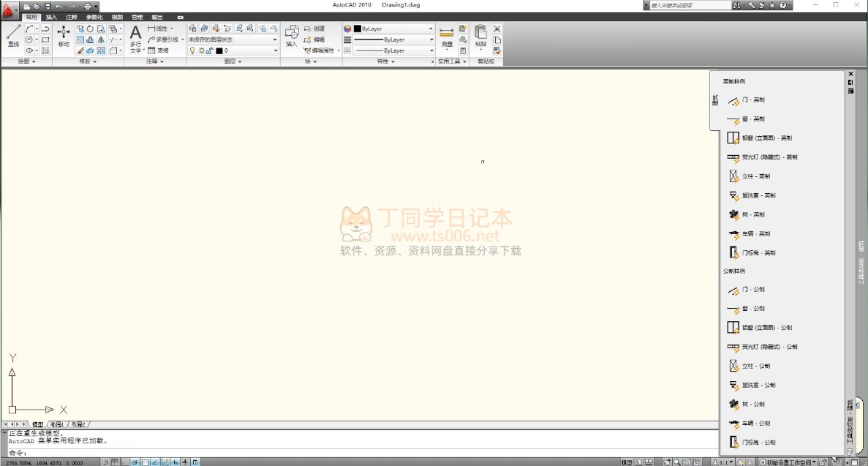This screenshot has height=466, width=868.
Task: Toggle ortho mode in status bar
Action: point(125,462)
